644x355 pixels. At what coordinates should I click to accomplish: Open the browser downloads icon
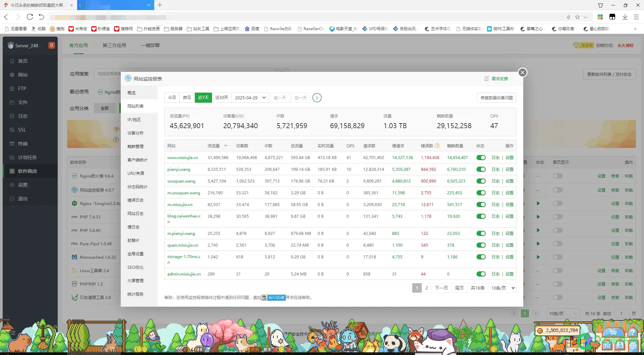[x=625, y=17]
